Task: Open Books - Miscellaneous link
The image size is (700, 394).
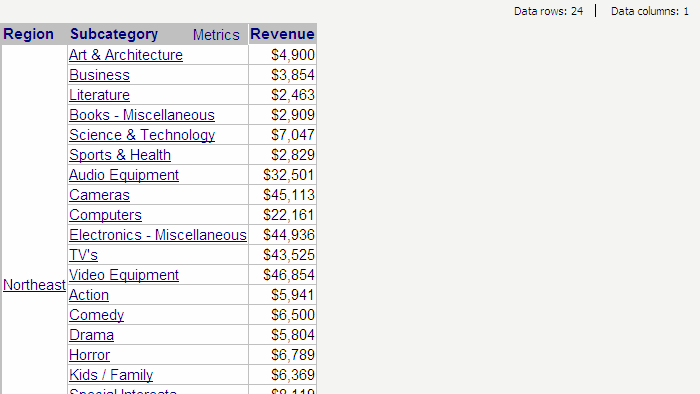Action: pos(142,115)
